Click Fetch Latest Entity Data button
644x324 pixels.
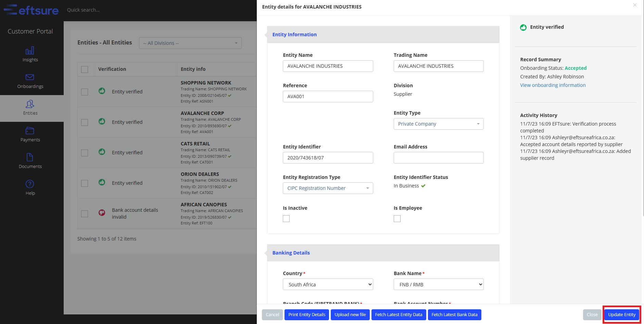[x=399, y=315]
